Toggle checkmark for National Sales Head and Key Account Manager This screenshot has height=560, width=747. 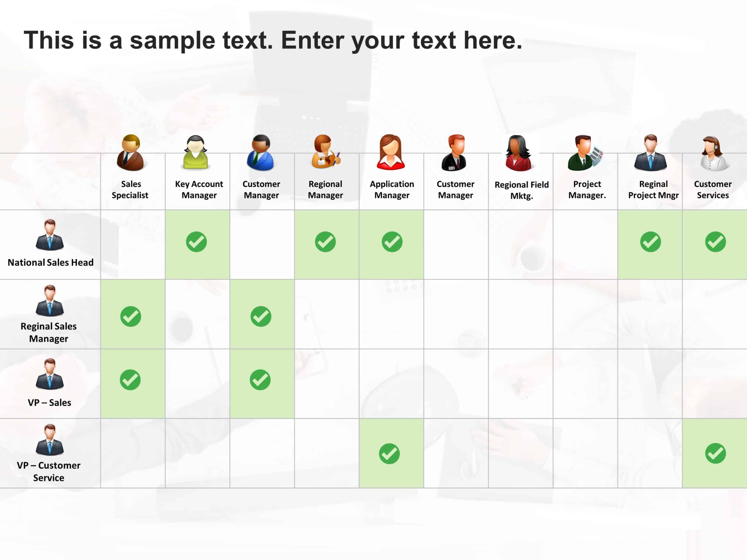(x=198, y=242)
